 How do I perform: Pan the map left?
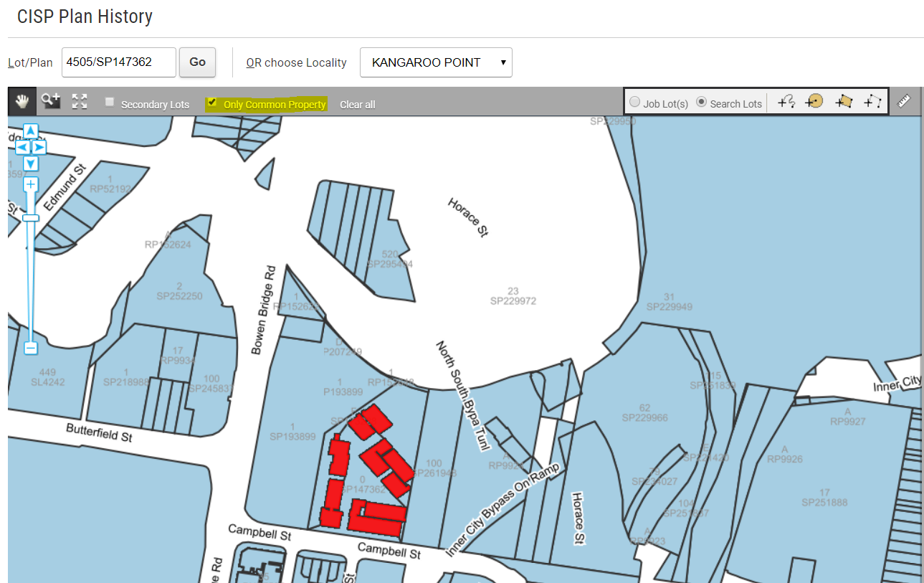pos(22,147)
